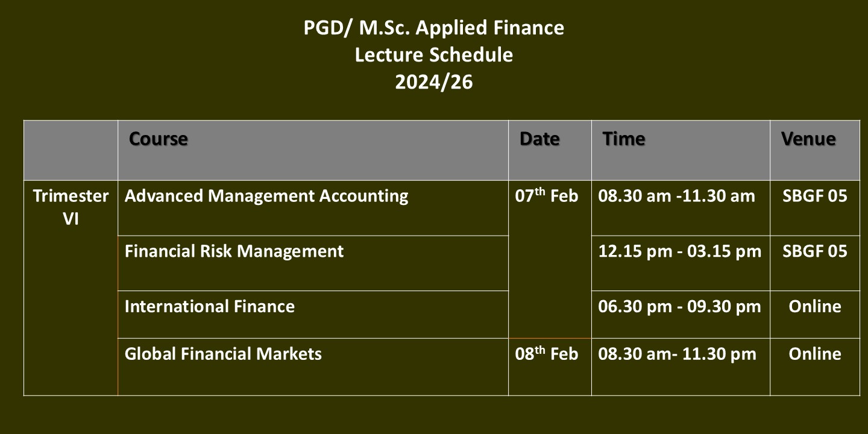Click the Online venue for International Finance
Image resolution: width=868 pixels, height=434 pixels.
coord(814,307)
